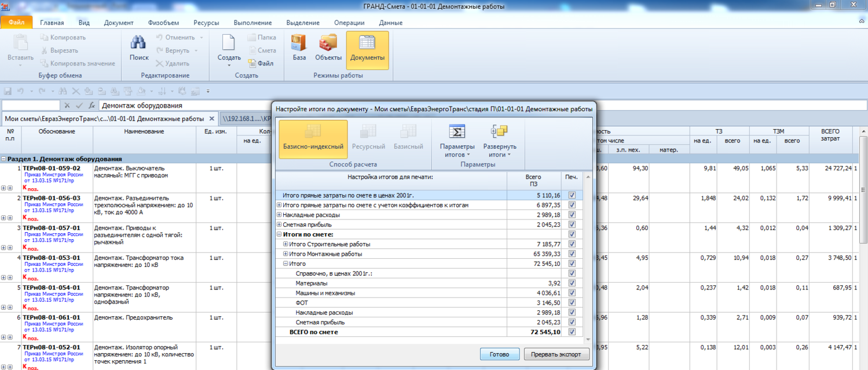This screenshot has width=868, height=370.
Task: Open the Вид ribbon tab
Action: pos(84,23)
